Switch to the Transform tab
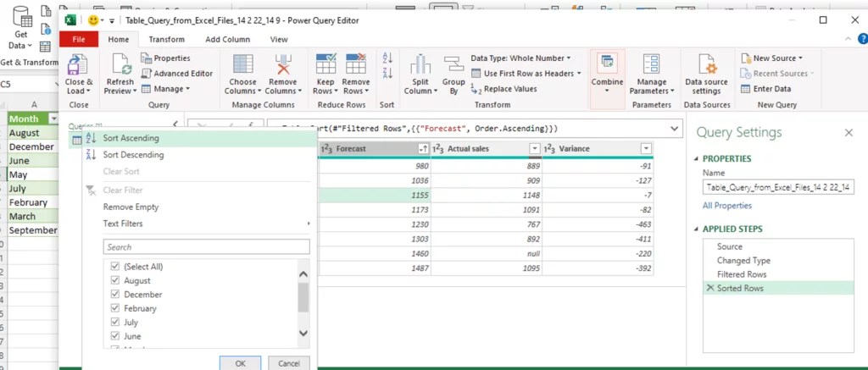 click(167, 39)
